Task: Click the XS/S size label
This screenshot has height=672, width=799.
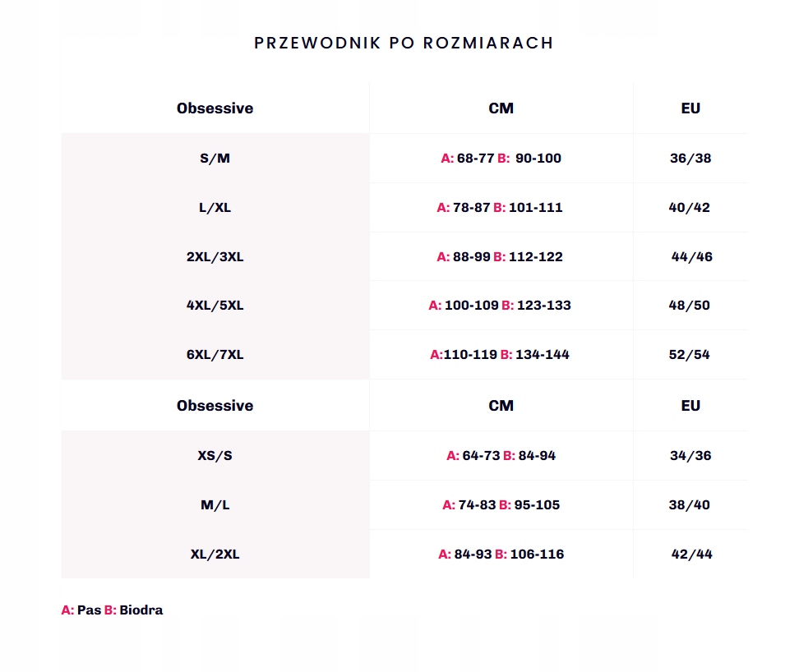Action: pyautogui.click(x=215, y=456)
